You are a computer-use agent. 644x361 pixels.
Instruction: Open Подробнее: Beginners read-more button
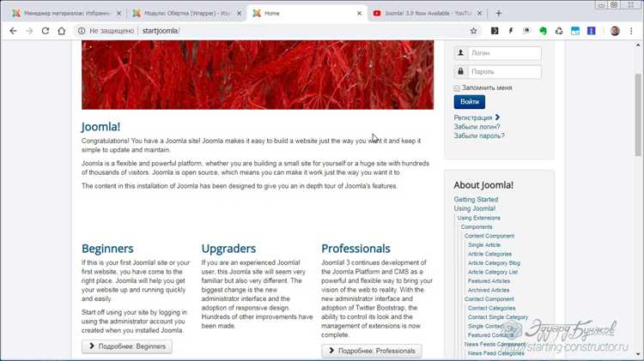pos(127,346)
